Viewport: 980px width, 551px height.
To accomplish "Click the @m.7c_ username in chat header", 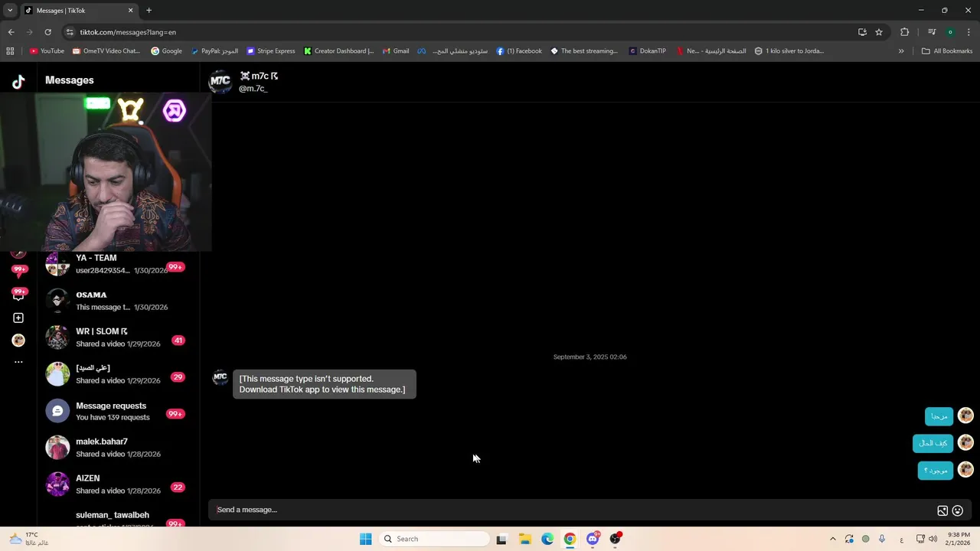I will pyautogui.click(x=253, y=89).
